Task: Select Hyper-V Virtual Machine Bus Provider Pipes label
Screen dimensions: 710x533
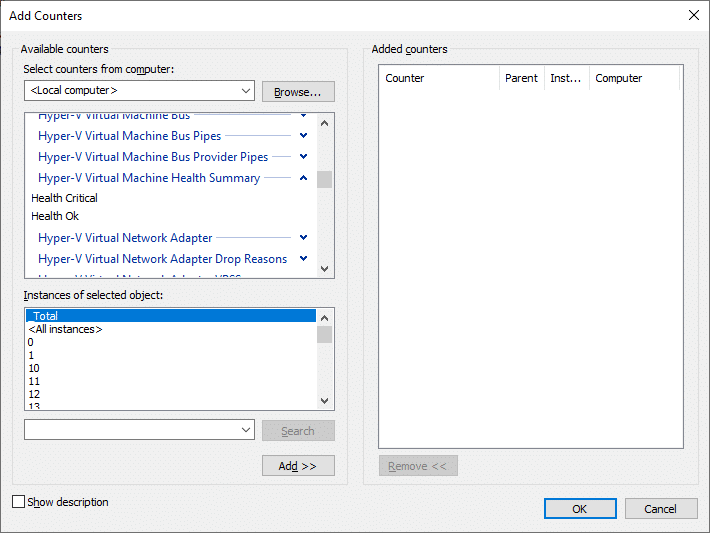Action: click(153, 157)
